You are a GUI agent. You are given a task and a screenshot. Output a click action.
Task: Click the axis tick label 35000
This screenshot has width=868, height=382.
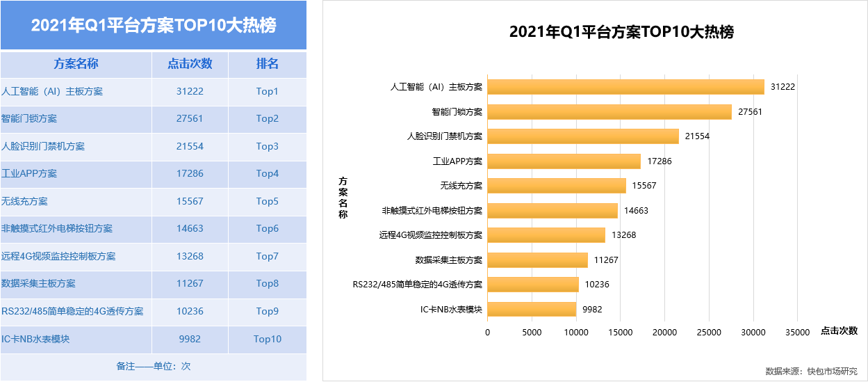pyautogui.click(x=798, y=333)
